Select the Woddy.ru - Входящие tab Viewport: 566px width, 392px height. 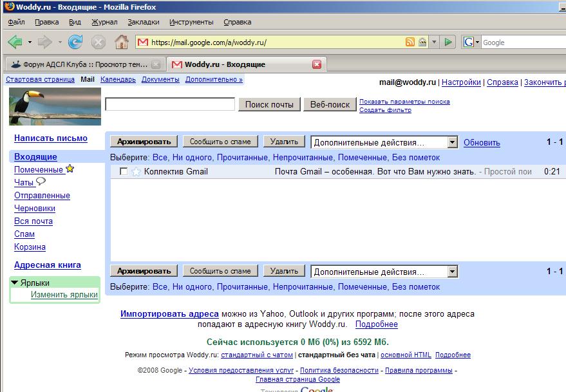pyautogui.click(x=247, y=64)
